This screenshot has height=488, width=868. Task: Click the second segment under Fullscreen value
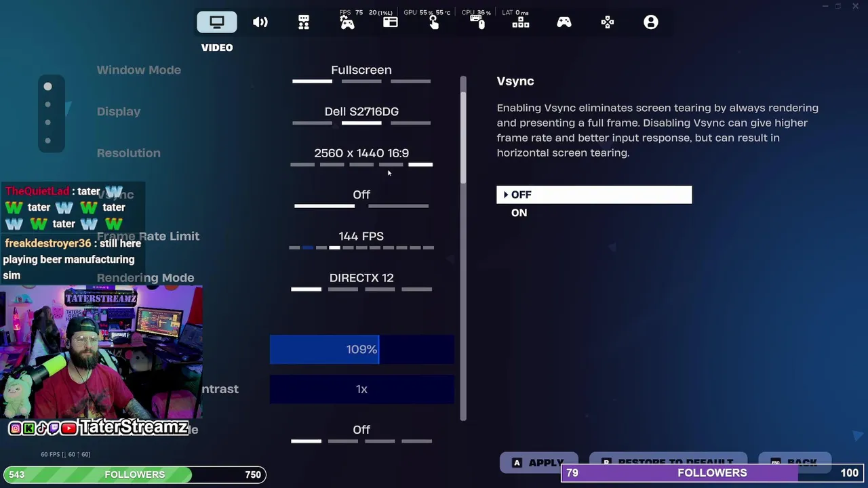(361, 81)
